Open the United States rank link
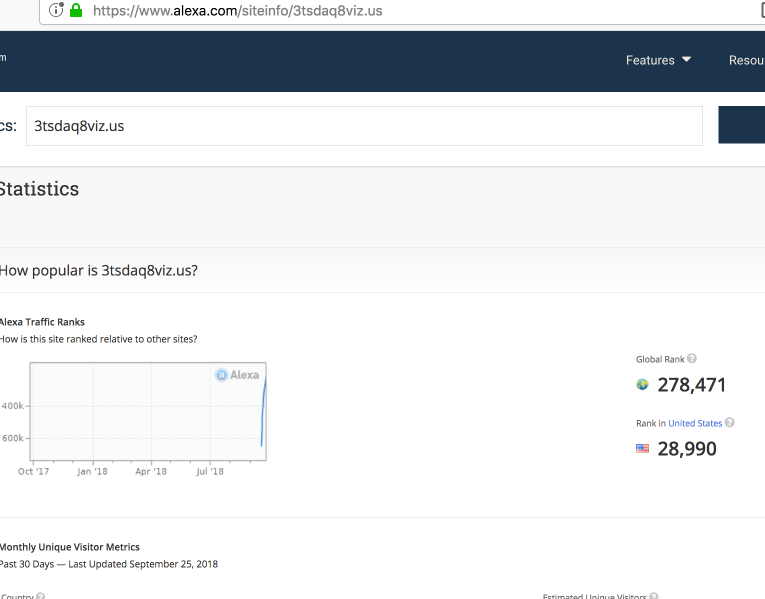The image size is (765, 599). point(694,423)
